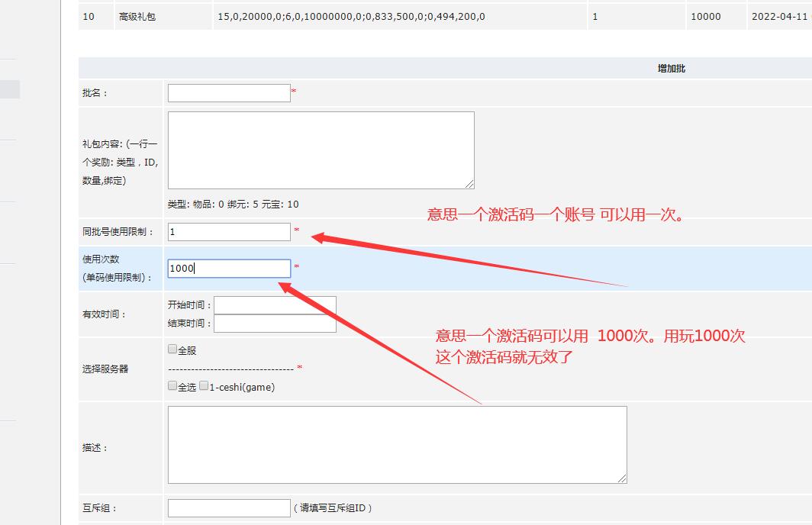Grab the 描述 textarea resize handle
Screen dimensions: 812x525
click(623, 478)
